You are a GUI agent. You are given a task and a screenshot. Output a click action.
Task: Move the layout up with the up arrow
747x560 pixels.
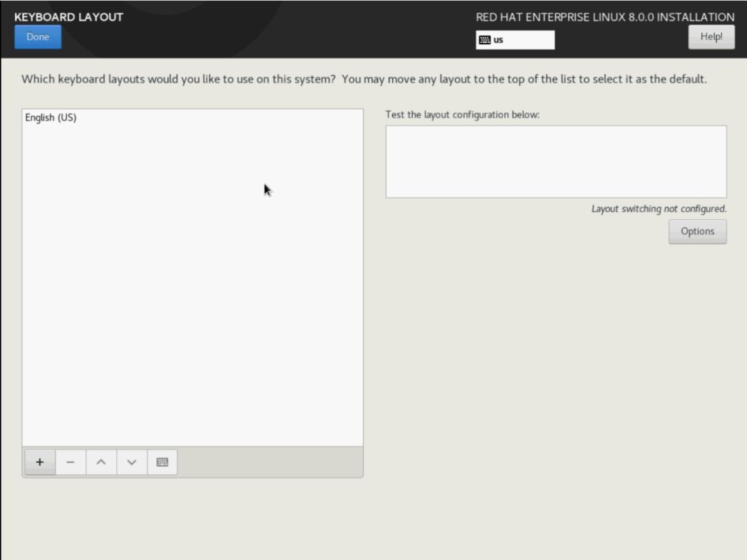coord(101,462)
